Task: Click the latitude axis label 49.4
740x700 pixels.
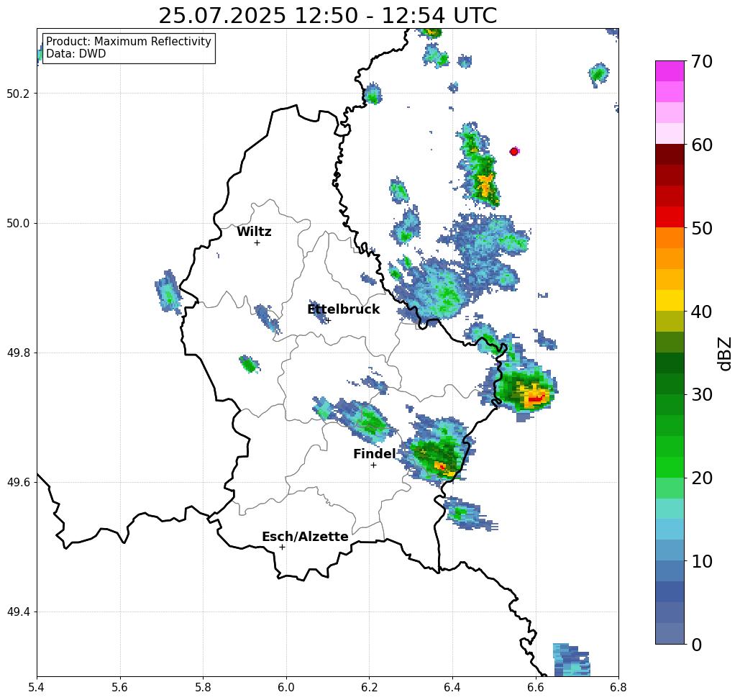Action: coord(18,612)
